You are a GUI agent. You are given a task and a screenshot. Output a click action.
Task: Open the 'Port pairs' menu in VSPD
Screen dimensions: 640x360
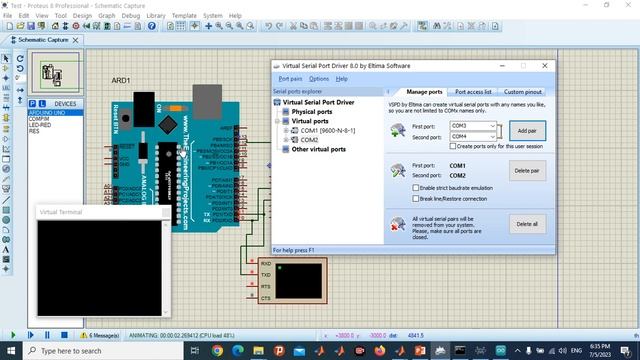290,79
